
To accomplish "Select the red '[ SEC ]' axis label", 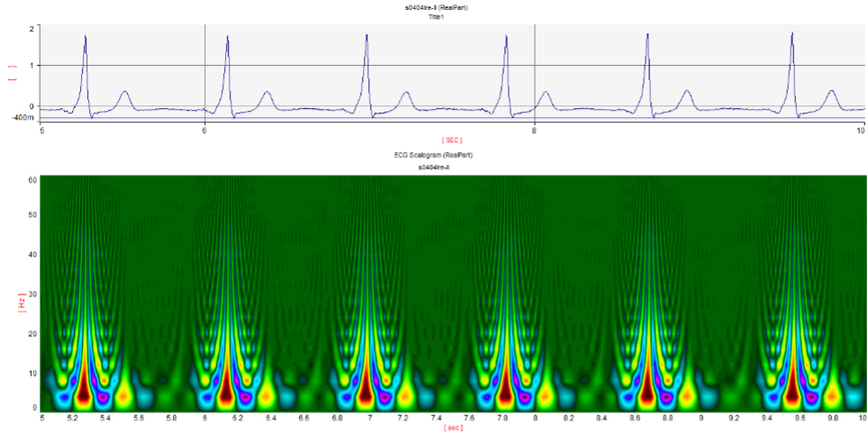I will (452, 141).
